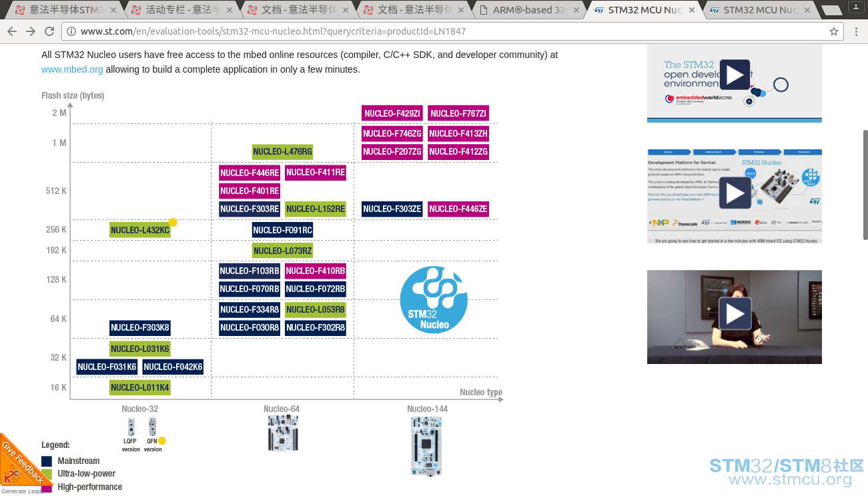868x496 pixels.
Task: Play the STM32 open development environment video
Action: pos(735,75)
